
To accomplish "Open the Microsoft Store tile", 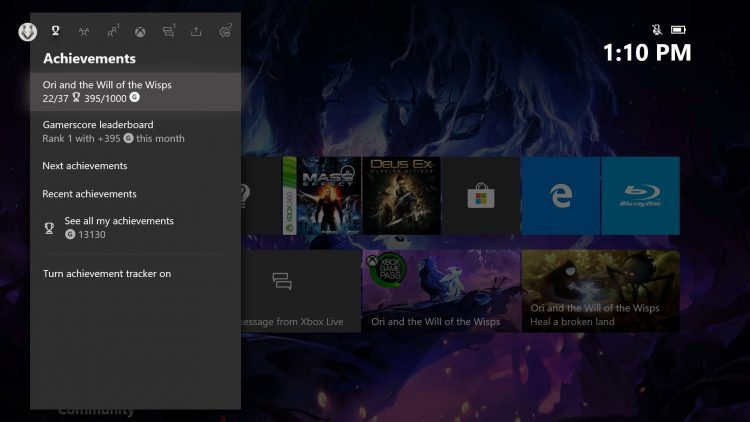I will (481, 196).
